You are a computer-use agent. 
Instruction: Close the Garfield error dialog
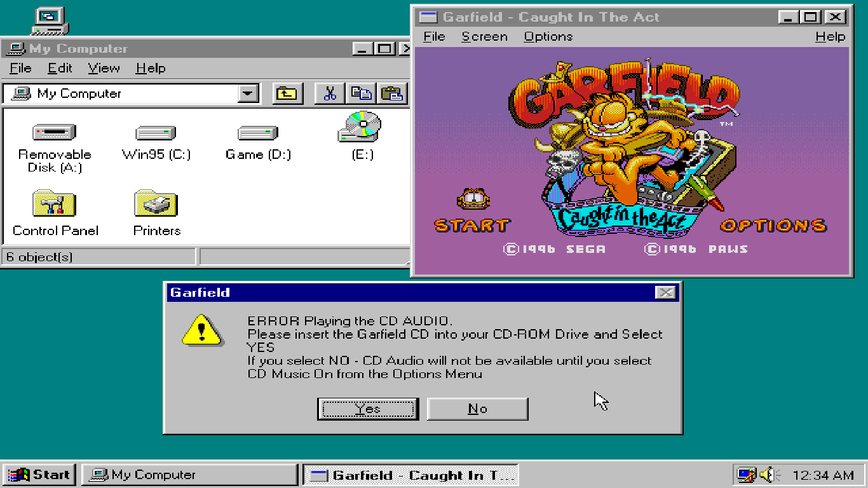pos(665,292)
